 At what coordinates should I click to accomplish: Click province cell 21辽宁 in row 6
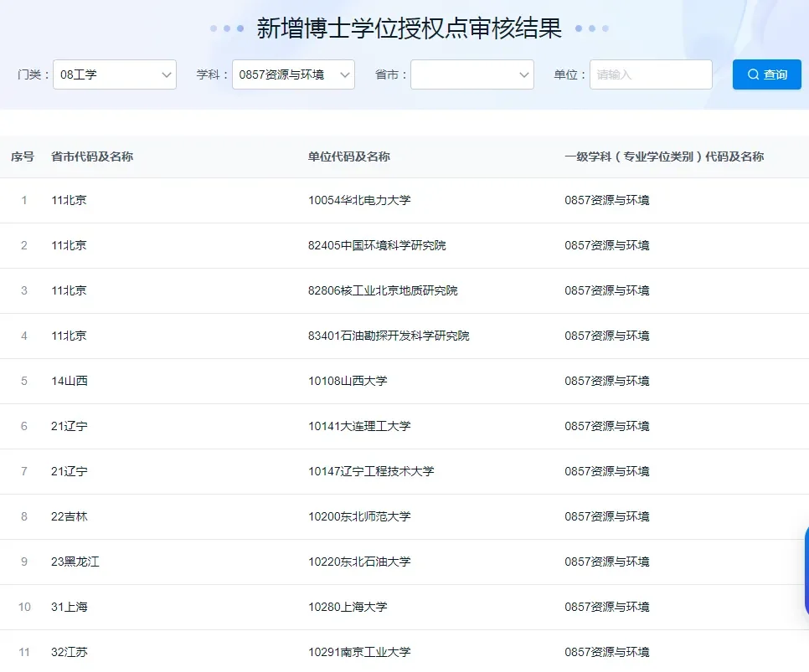70,426
